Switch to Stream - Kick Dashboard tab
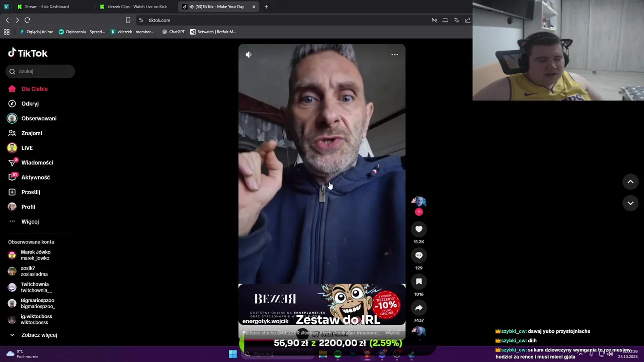The image size is (644, 362). (x=46, y=7)
